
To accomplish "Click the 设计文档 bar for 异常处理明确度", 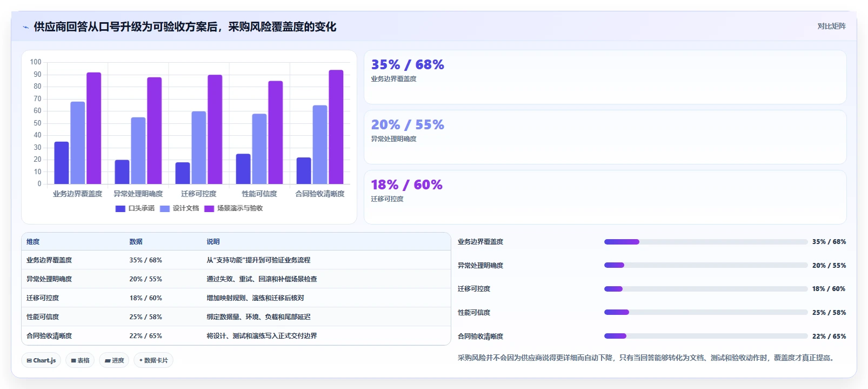I will click(x=138, y=151).
